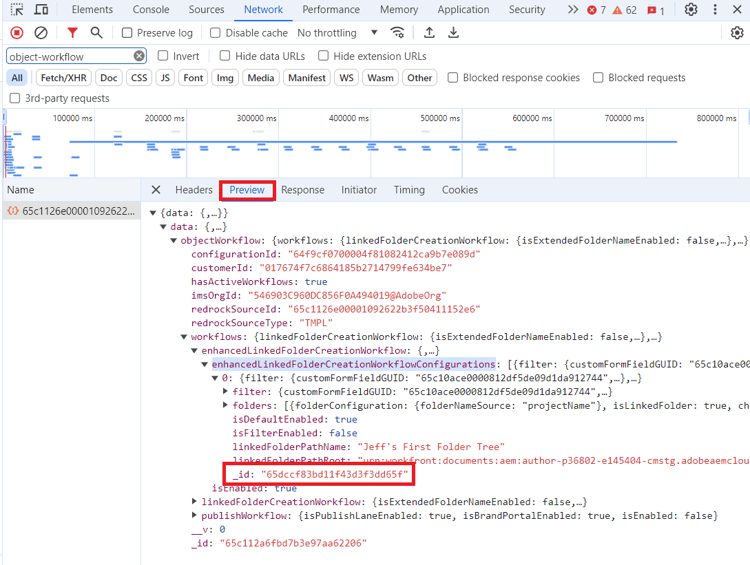Check the Disable cache option

click(215, 33)
